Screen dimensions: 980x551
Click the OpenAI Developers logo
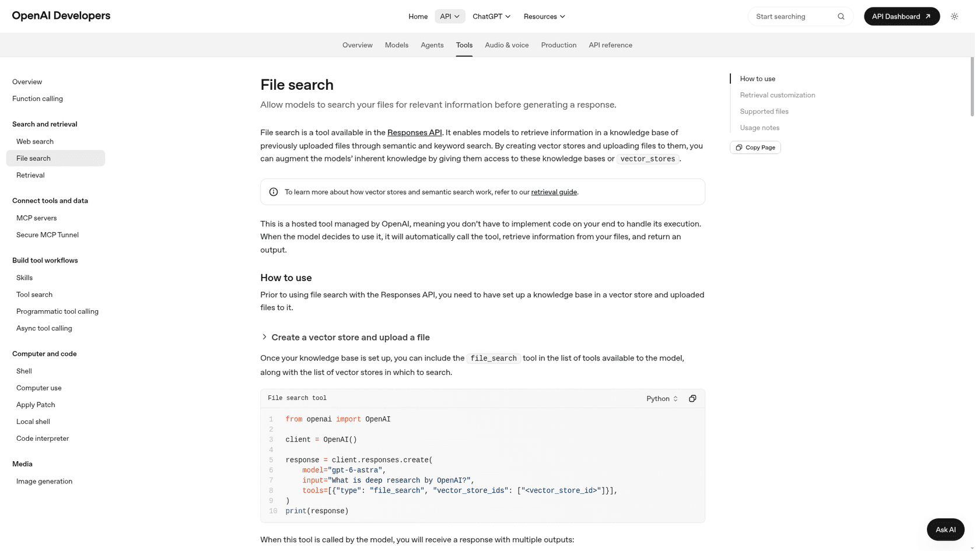61,16
